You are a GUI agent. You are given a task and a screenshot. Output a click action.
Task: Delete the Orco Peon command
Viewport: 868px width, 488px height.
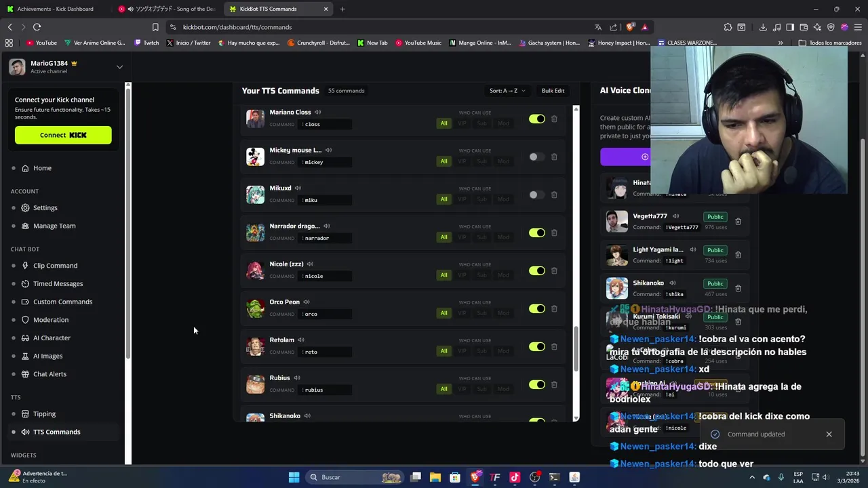click(x=554, y=308)
